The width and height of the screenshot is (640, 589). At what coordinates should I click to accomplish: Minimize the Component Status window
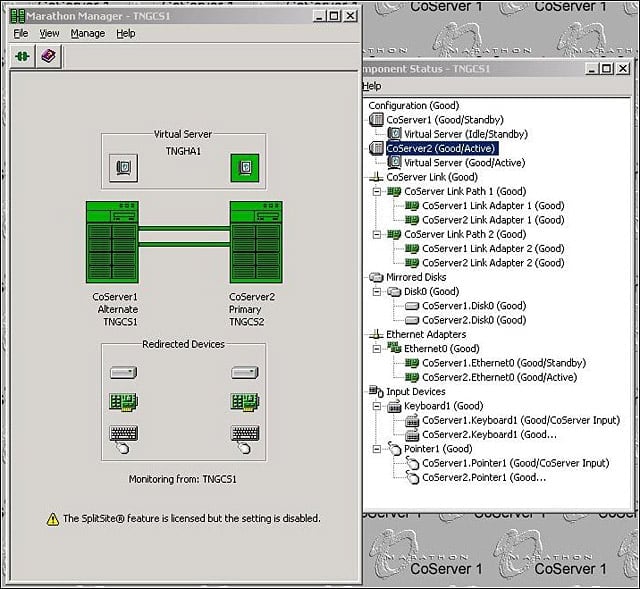pos(592,69)
